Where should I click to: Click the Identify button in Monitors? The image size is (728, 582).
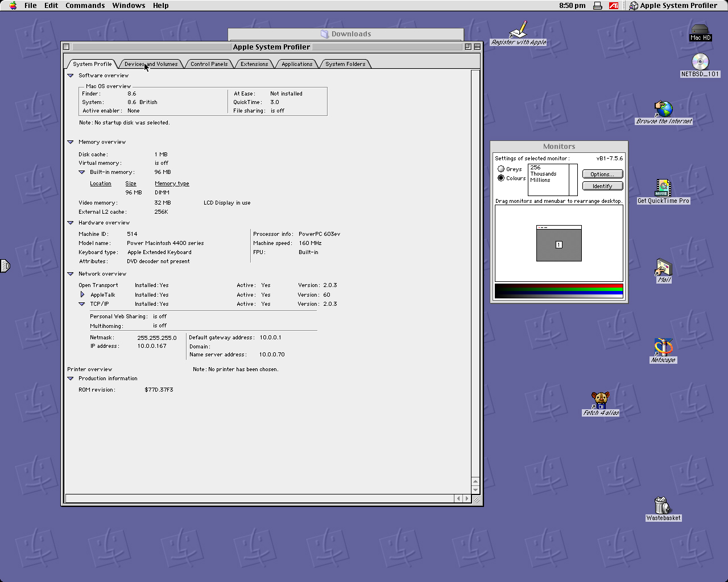(x=602, y=186)
